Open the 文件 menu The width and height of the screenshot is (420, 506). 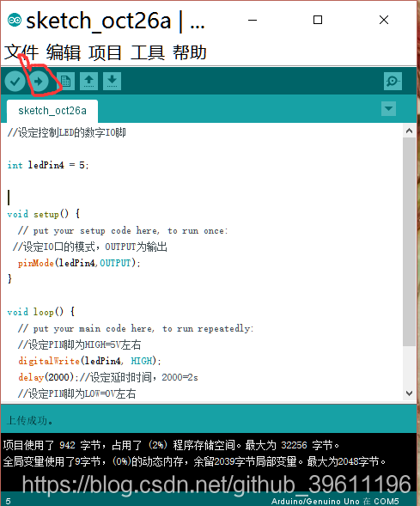pos(21,52)
